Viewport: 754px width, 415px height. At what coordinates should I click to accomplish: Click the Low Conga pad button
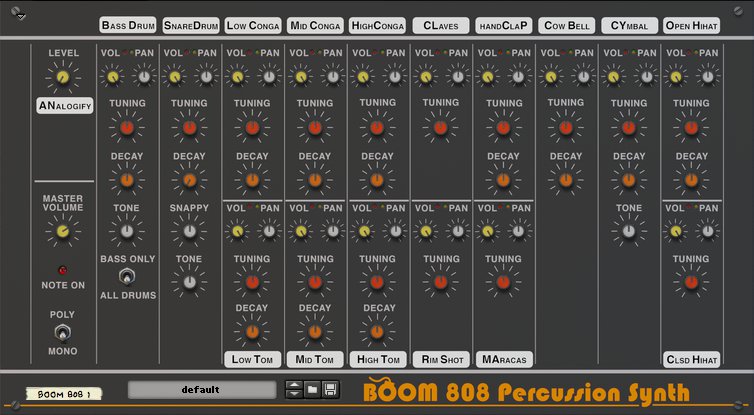[x=253, y=25]
